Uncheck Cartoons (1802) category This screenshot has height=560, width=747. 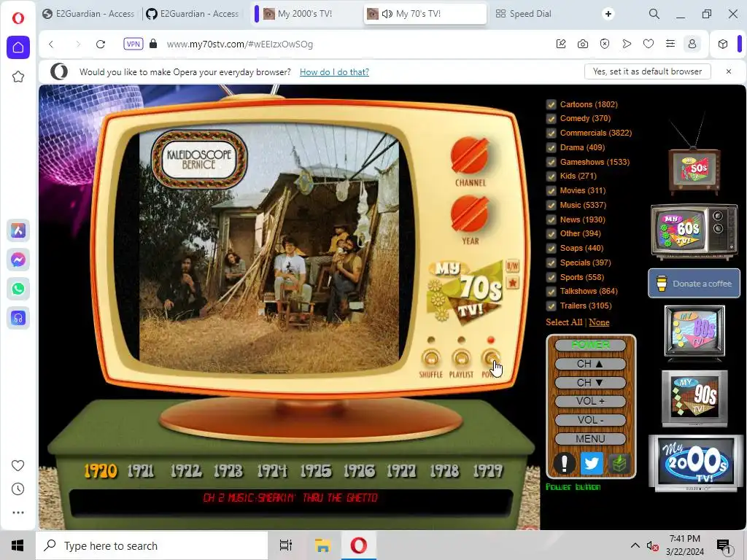click(551, 104)
